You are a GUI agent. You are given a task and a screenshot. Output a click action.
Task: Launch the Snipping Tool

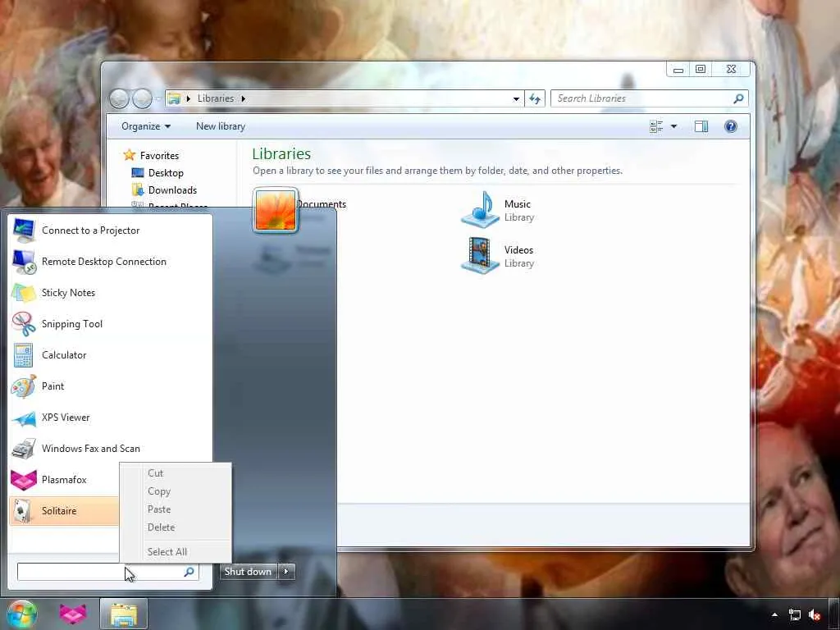110,323
